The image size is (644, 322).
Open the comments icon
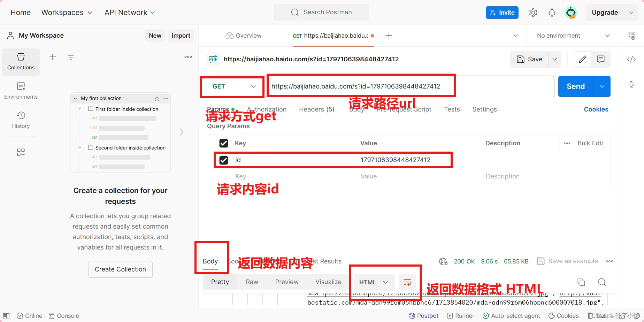(601, 59)
